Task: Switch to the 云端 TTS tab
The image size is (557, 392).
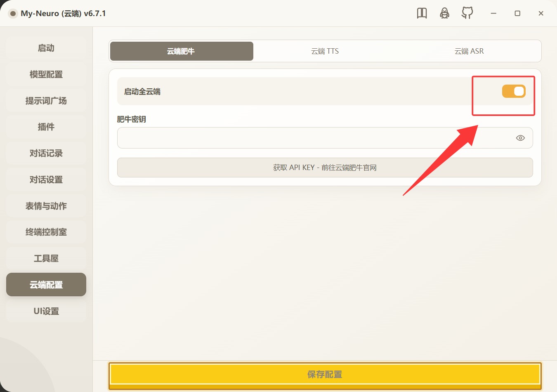Action: (325, 51)
